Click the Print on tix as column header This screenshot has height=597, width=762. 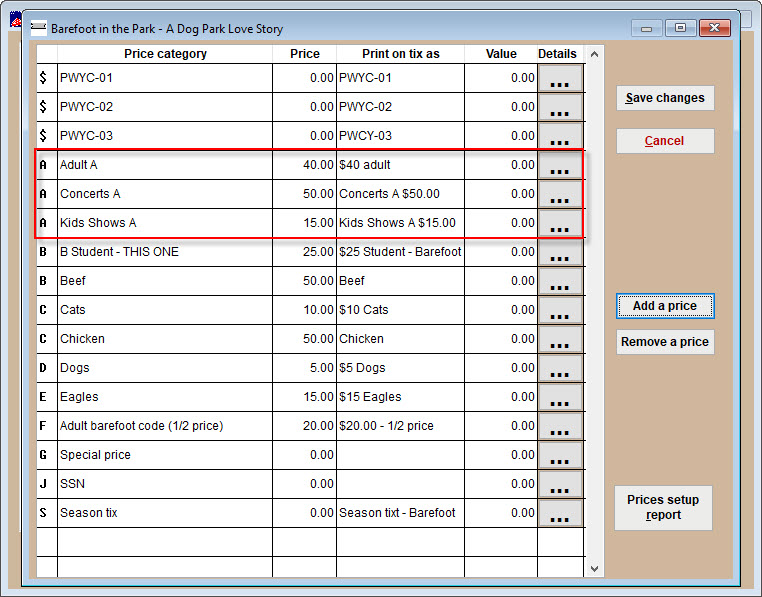[399, 54]
